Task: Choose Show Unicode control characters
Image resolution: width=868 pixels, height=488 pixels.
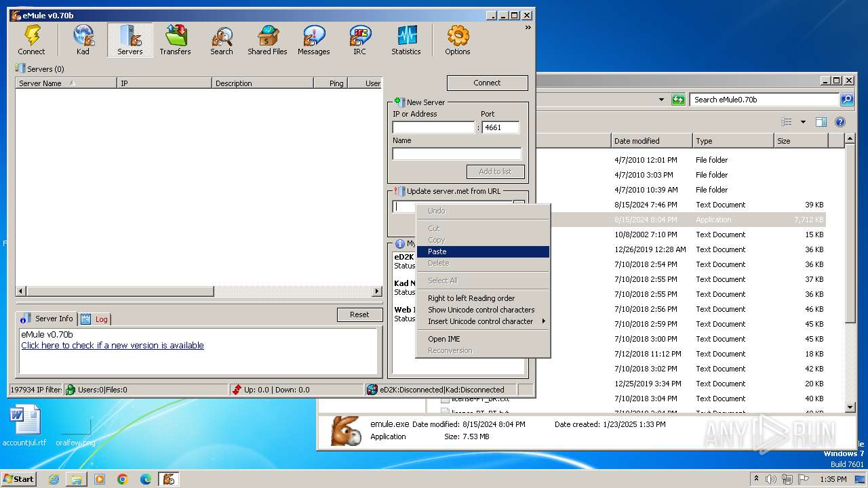Action: click(482, 310)
